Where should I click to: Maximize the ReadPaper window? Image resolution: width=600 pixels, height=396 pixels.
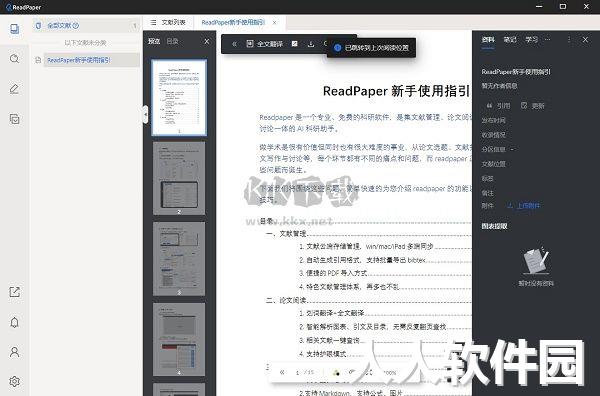point(562,7)
